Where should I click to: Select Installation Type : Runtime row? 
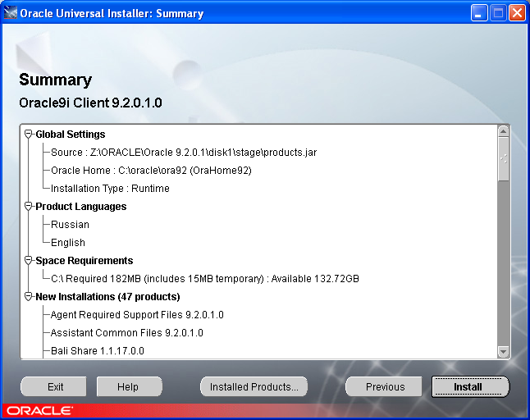pos(110,188)
